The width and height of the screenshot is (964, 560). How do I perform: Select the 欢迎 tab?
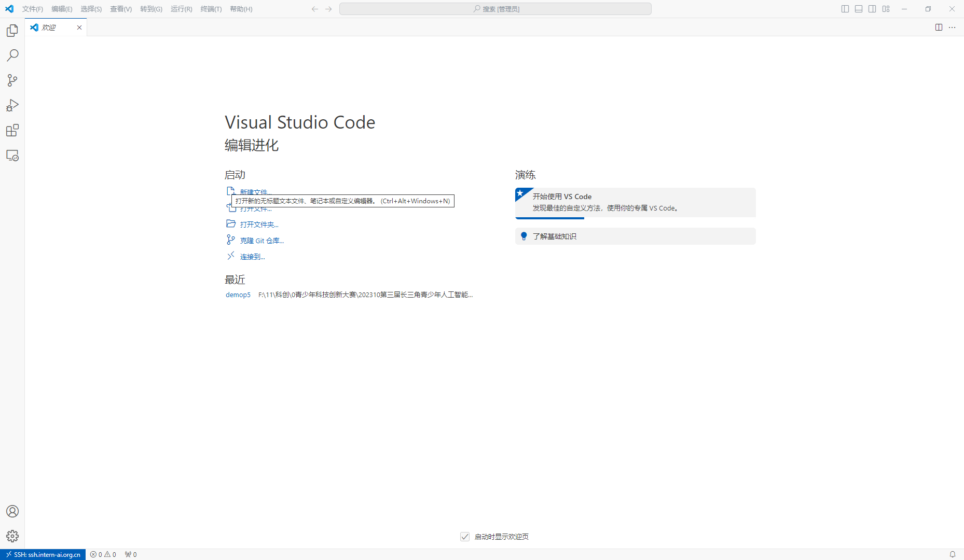point(56,27)
